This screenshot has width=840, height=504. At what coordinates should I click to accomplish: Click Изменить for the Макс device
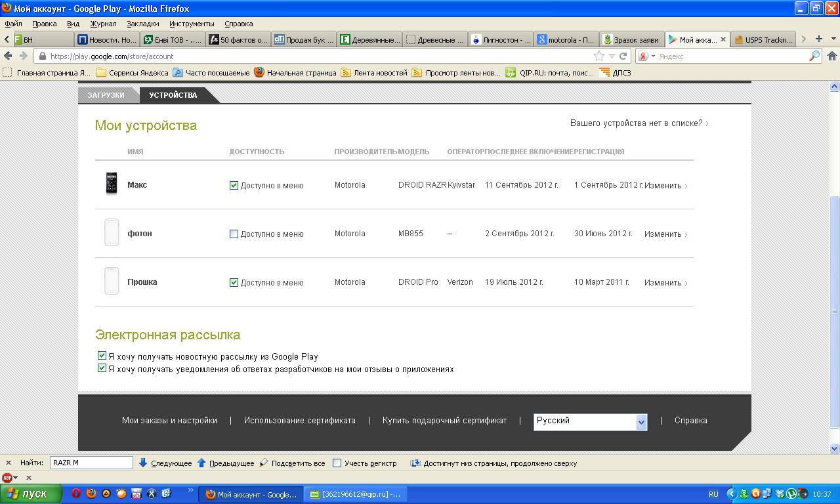665,186
